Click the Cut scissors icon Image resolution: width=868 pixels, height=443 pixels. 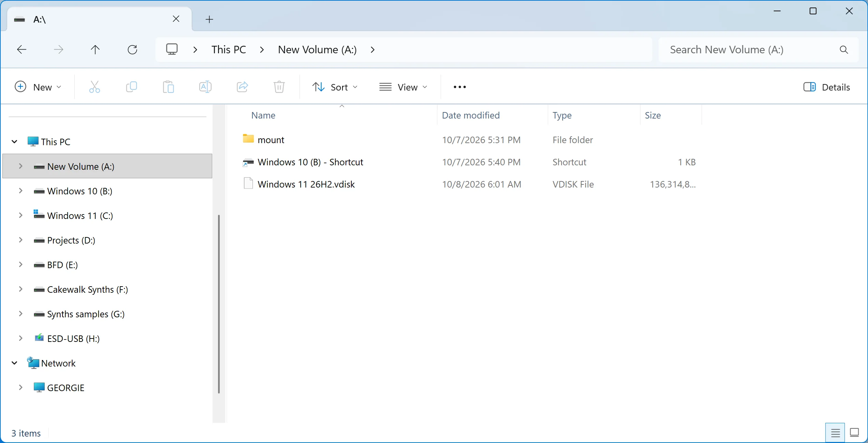coord(95,87)
